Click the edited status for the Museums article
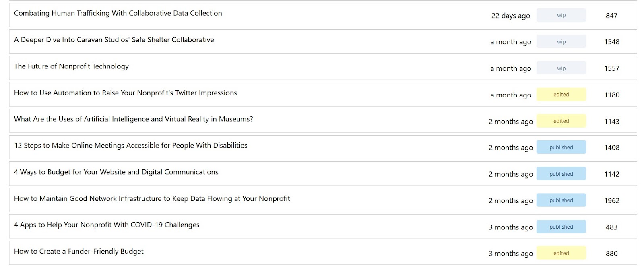The height and width of the screenshot is (266, 644). point(561,121)
